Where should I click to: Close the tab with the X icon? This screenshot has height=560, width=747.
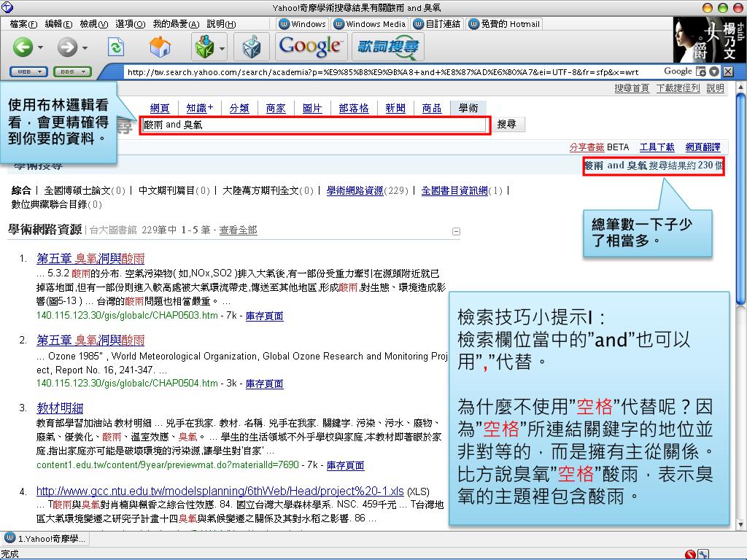point(728,72)
